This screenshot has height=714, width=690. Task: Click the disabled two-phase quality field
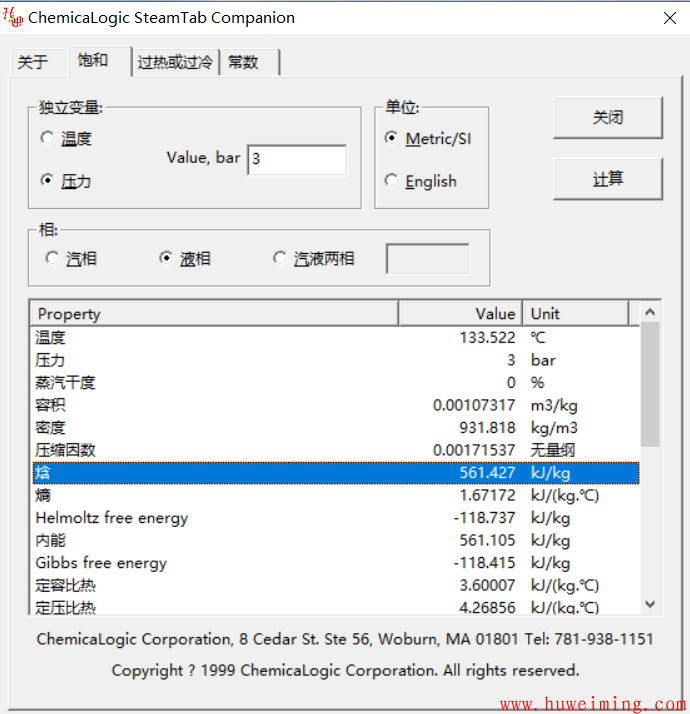pyautogui.click(x=428, y=258)
